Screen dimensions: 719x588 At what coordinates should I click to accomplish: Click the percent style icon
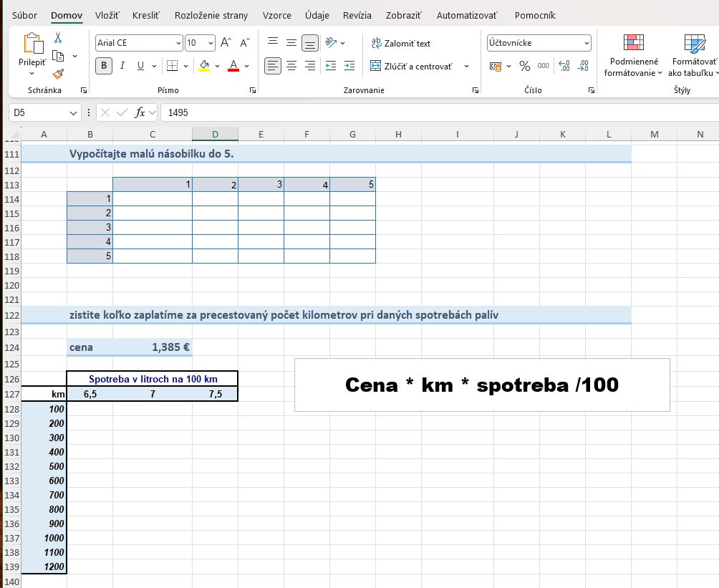pos(525,66)
